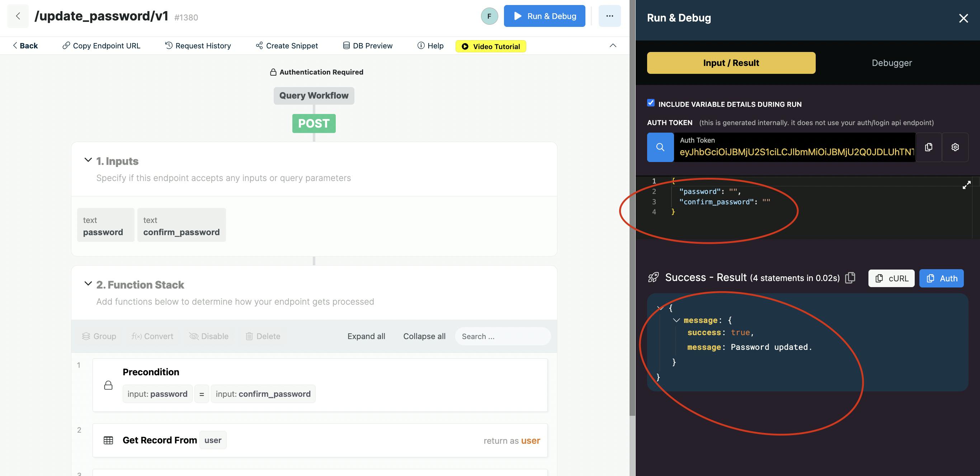Copy the auth token with copy icon
Screen dimensions: 980x476
pyautogui.click(x=928, y=147)
